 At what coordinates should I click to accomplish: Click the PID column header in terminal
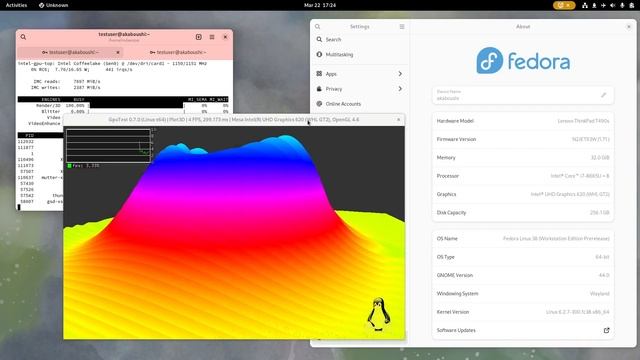coord(29,135)
